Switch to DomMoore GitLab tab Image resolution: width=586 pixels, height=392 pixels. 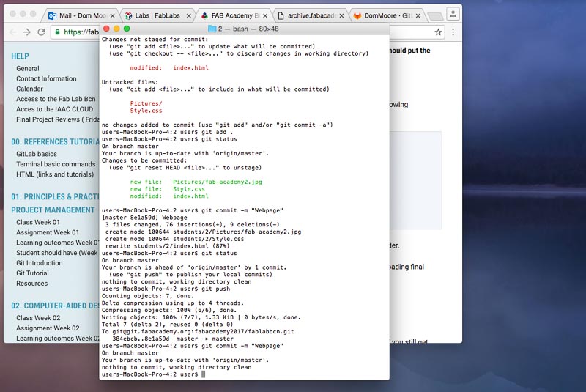pyautogui.click(x=387, y=15)
